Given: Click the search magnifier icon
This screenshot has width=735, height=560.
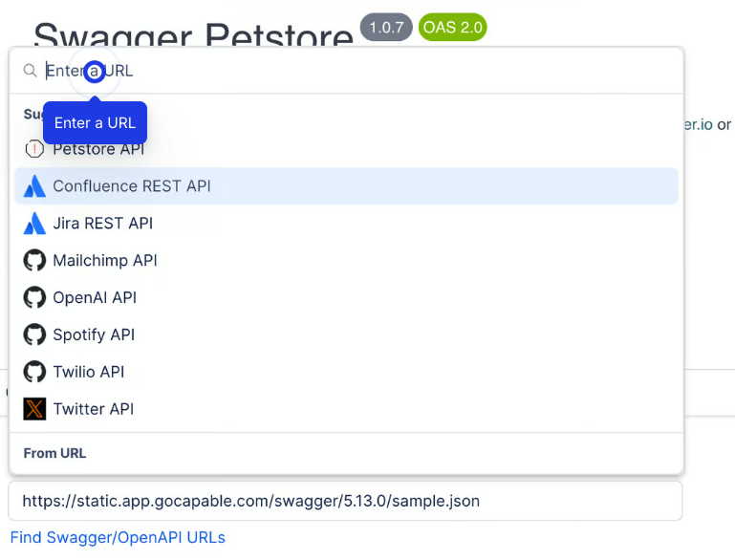Looking at the screenshot, I should (x=30, y=71).
